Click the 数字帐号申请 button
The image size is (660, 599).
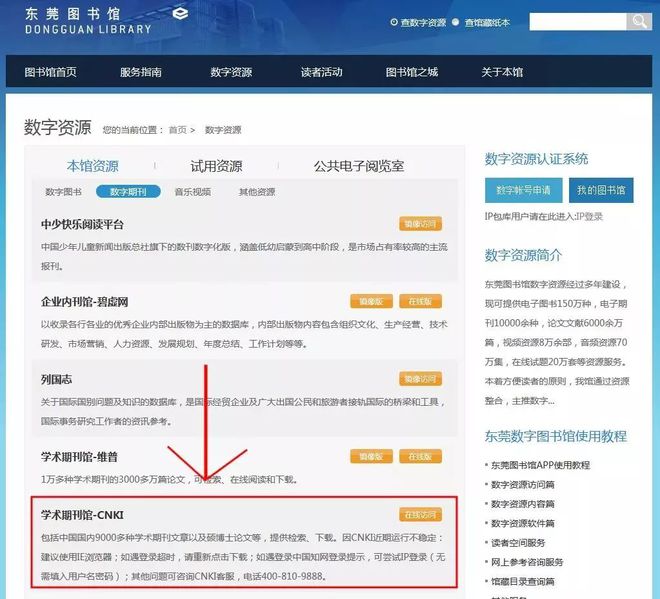[523, 190]
